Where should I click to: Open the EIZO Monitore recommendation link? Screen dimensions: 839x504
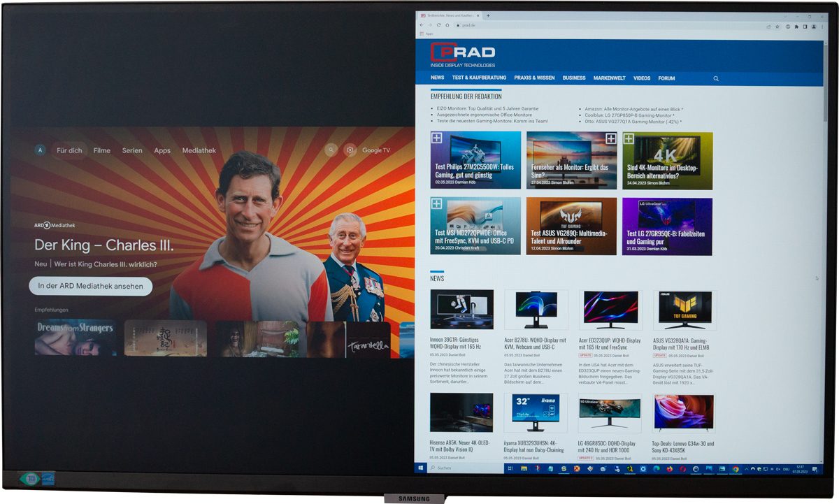coord(487,109)
